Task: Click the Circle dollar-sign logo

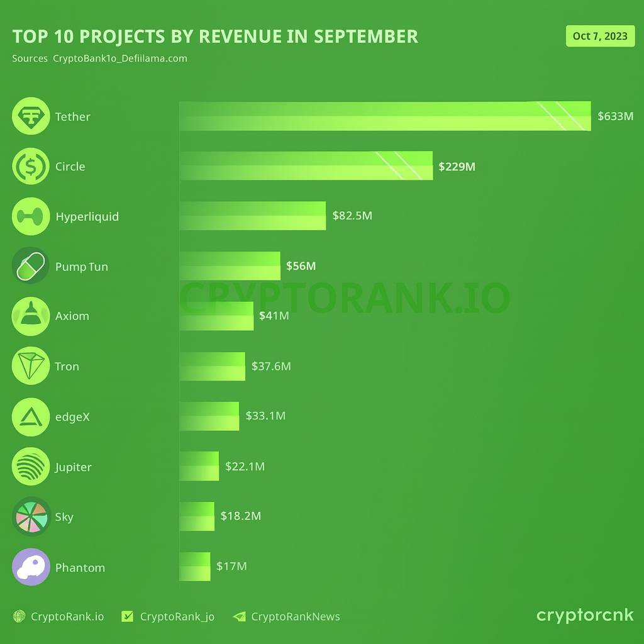Action: [x=30, y=166]
